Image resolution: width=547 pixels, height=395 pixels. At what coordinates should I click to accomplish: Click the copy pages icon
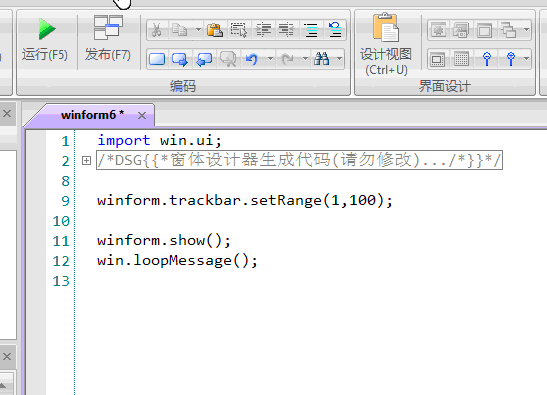[x=180, y=30]
